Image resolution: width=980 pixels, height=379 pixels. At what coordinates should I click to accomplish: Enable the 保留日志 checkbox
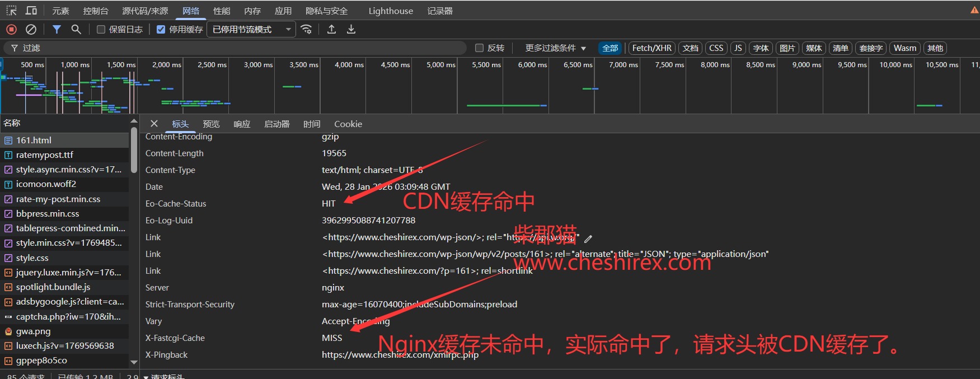click(101, 30)
